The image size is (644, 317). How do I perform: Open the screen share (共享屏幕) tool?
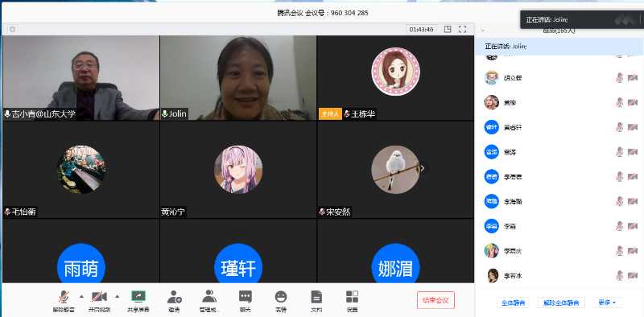tap(138, 302)
